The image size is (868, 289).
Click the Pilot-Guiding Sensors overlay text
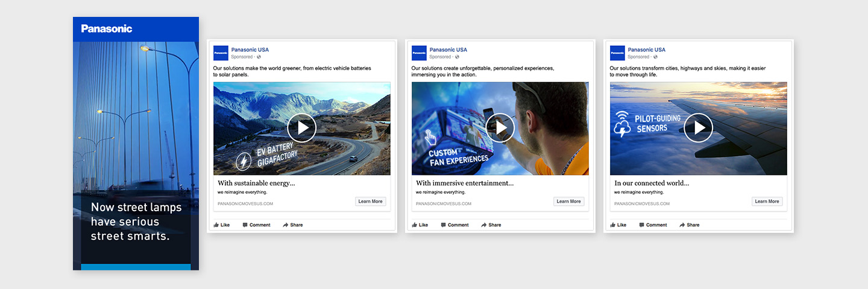656,123
